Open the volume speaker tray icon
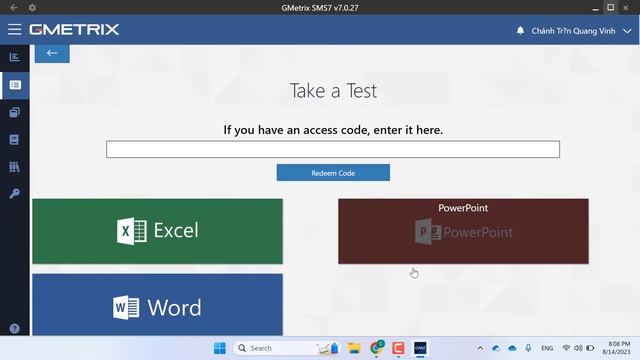The image size is (640, 360). [578, 348]
